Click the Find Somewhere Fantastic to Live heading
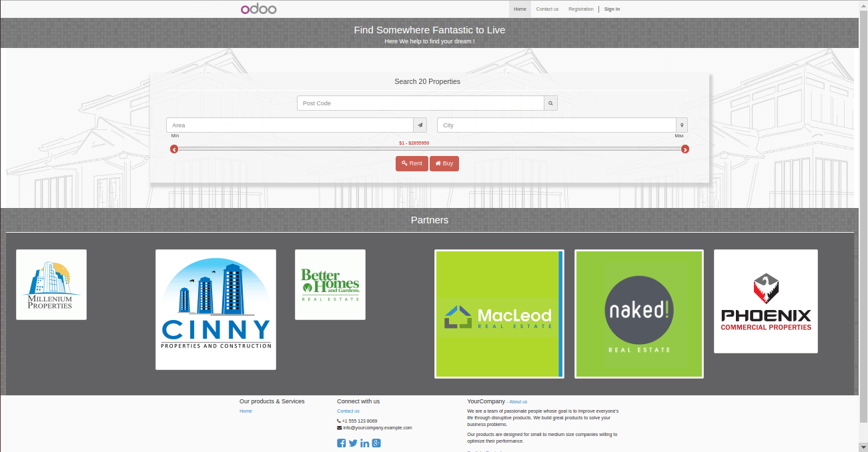Image resolution: width=868 pixels, height=452 pixels. (x=430, y=30)
